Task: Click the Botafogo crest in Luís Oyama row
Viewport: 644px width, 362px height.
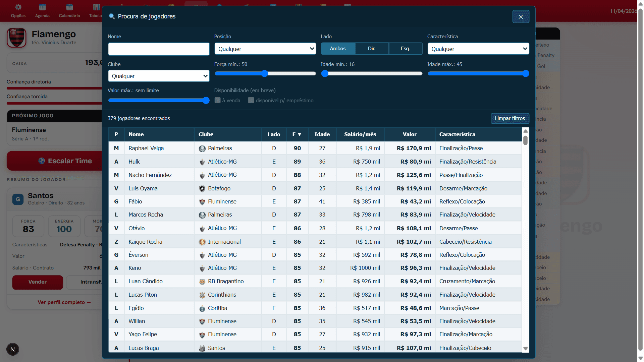Action: (x=202, y=189)
